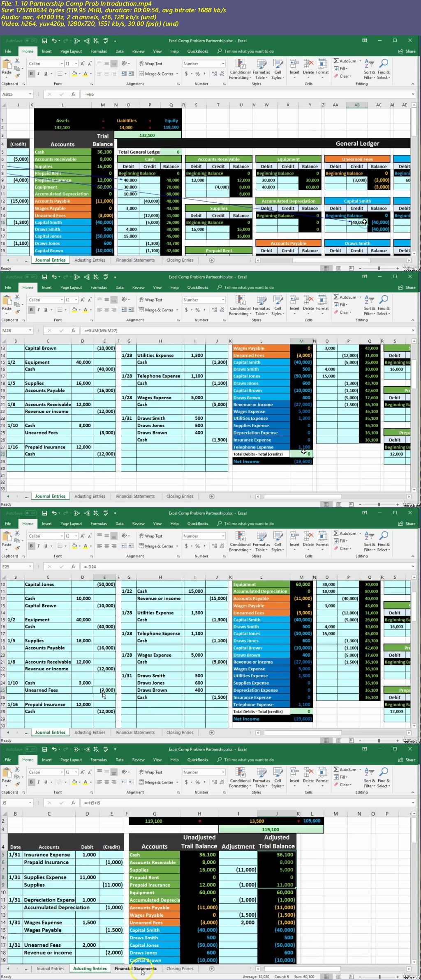Click the sheet tabs ellipsis in the E25 window
Viewport: 421px width, 980px height.
tap(27, 732)
